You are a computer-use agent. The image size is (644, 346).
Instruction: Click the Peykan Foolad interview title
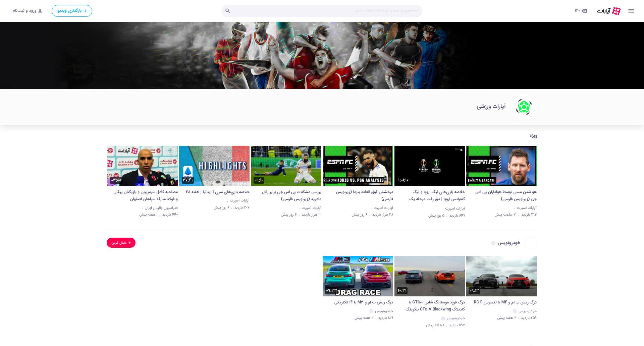coord(146,195)
